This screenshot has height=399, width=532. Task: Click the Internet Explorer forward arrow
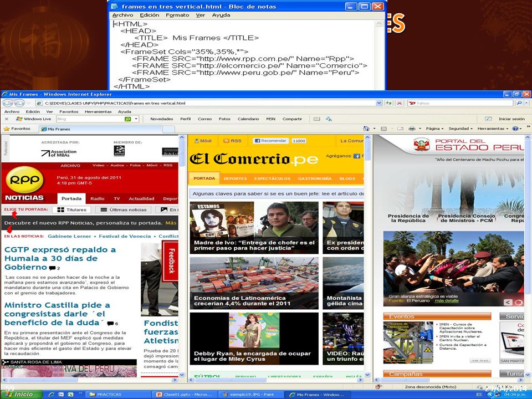20,103
